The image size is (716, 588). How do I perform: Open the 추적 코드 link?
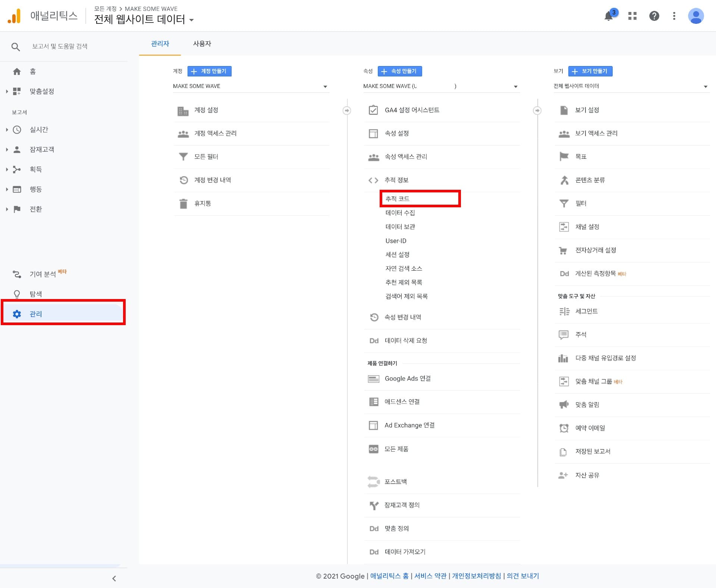[x=398, y=198]
